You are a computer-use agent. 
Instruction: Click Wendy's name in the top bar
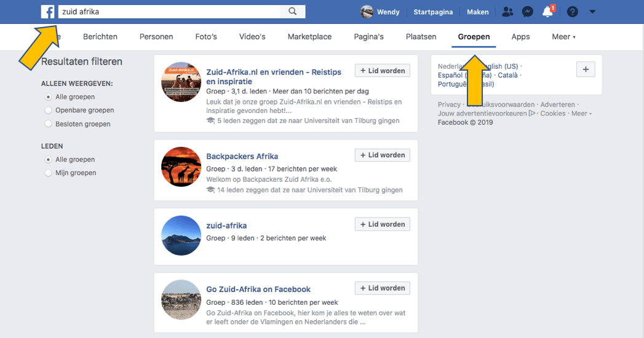388,12
